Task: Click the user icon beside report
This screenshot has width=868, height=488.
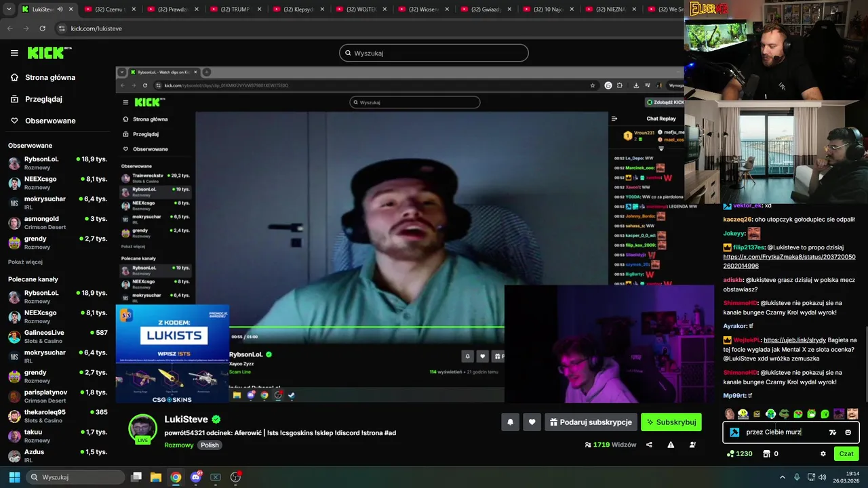Action: (692, 445)
